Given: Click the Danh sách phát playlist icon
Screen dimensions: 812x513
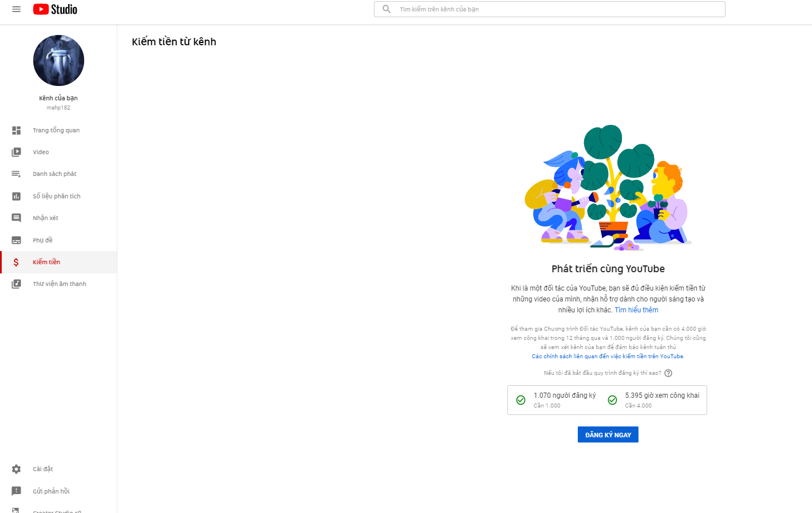Looking at the screenshot, I should (x=16, y=174).
